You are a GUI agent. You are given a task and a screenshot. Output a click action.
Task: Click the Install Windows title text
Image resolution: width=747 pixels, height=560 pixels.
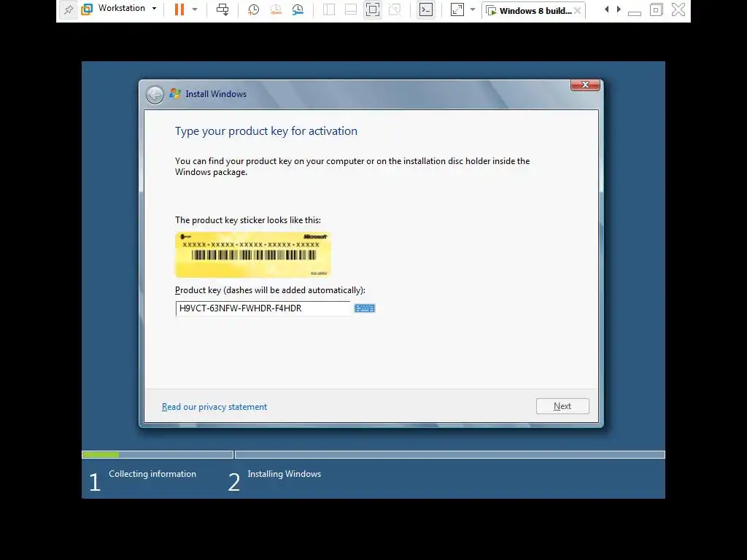216,94
